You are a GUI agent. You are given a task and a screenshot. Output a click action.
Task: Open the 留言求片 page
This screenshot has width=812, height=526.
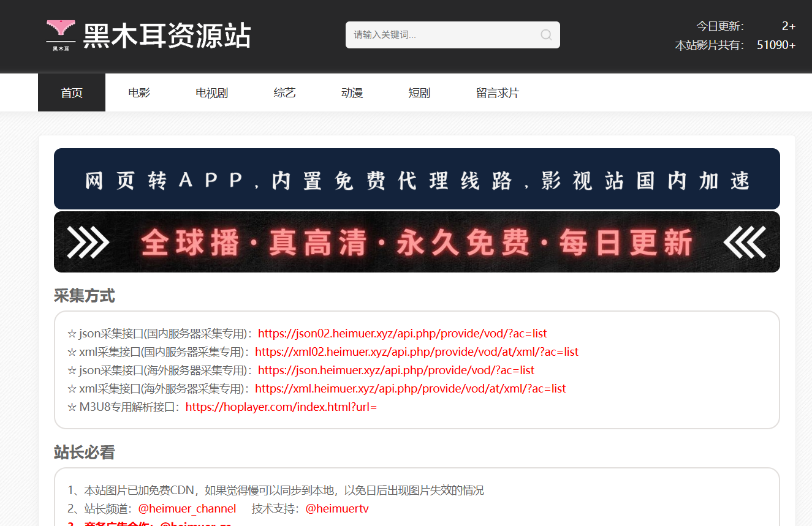pyautogui.click(x=497, y=92)
